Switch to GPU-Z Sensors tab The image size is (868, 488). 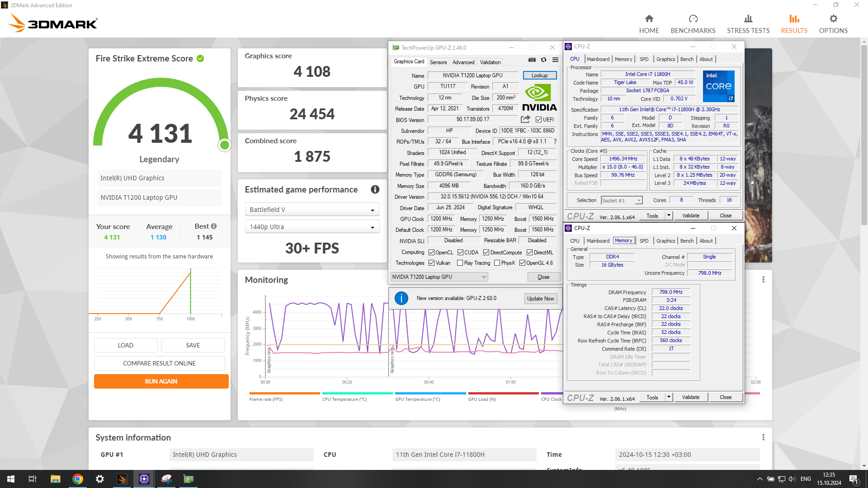point(438,62)
